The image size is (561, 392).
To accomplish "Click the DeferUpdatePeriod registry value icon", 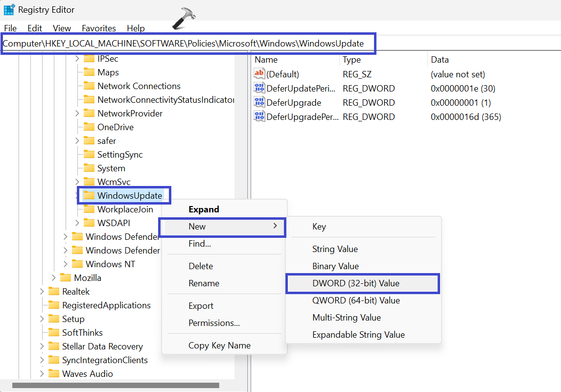I will tap(259, 88).
